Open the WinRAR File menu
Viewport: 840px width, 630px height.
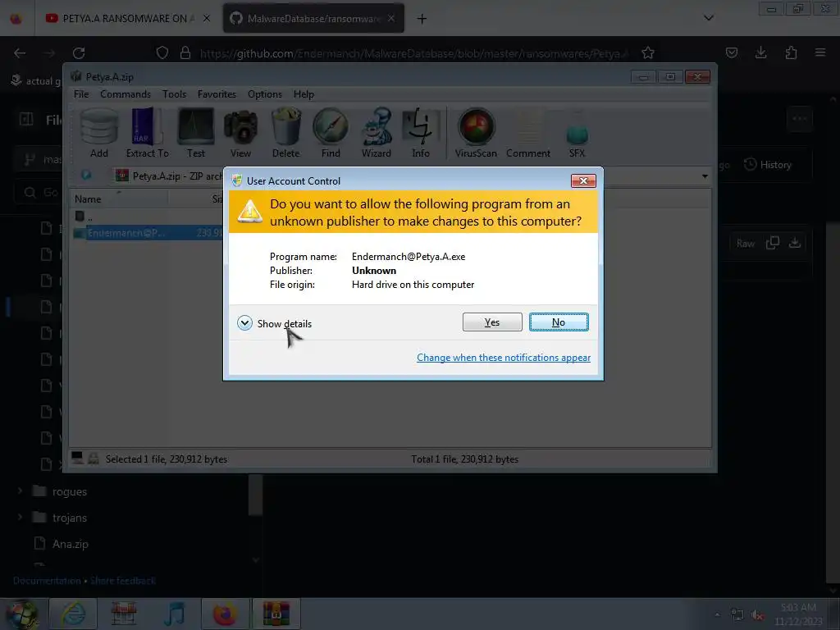pyautogui.click(x=81, y=94)
